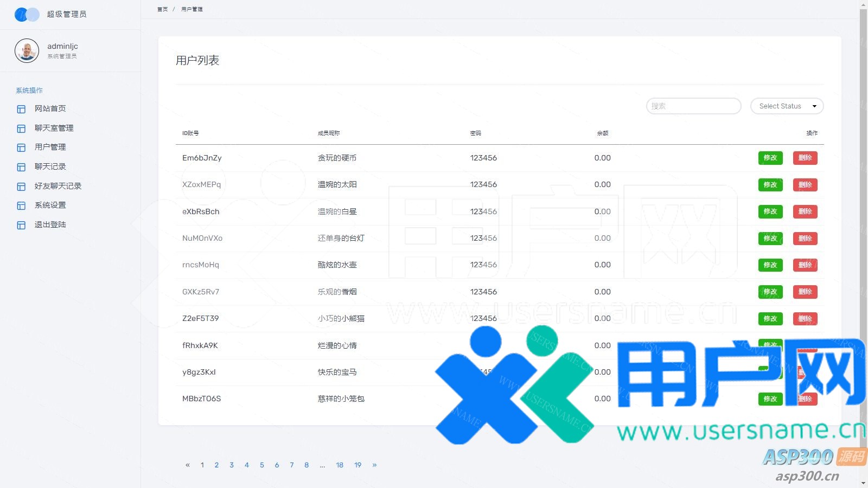Click the icon next to 网站首页
This screenshot has width=868, height=488.
click(x=21, y=109)
